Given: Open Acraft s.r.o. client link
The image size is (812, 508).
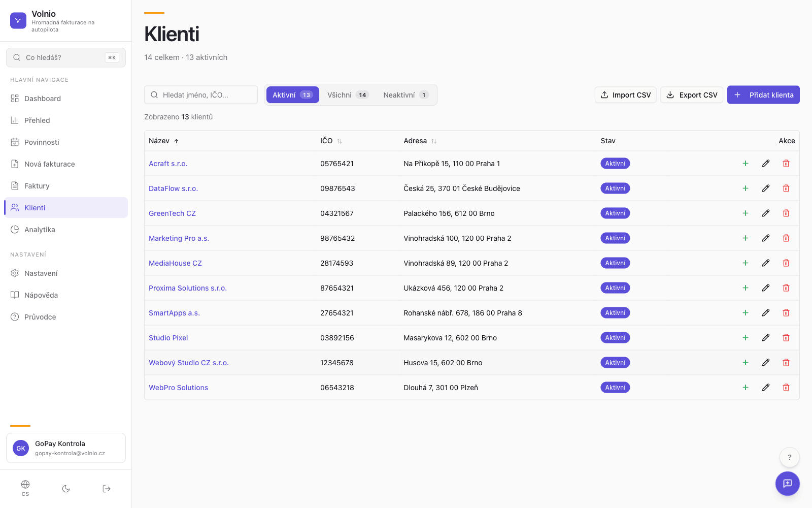Looking at the screenshot, I should [x=168, y=164].
